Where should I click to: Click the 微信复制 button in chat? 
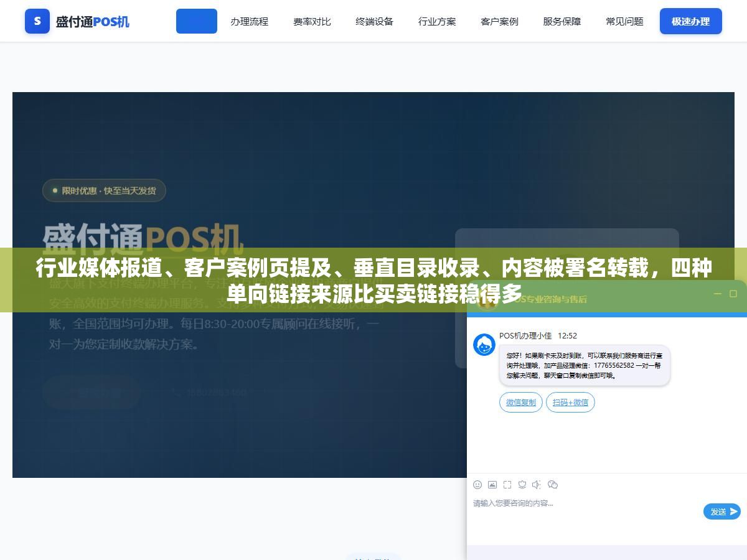point(521,403)
